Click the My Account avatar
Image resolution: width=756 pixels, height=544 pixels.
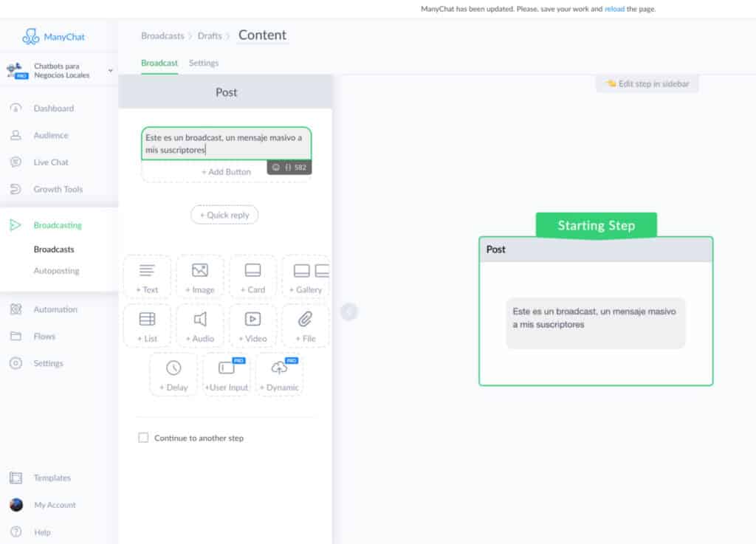click(16, 504)
